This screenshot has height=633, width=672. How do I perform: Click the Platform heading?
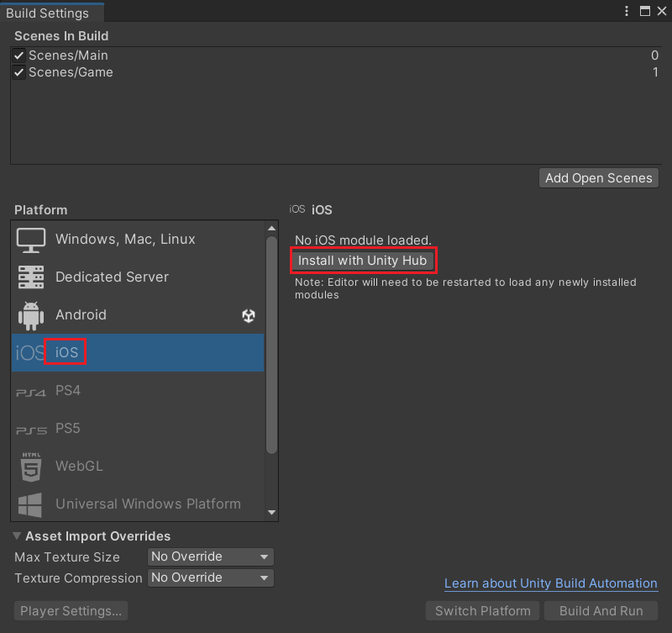40,210
